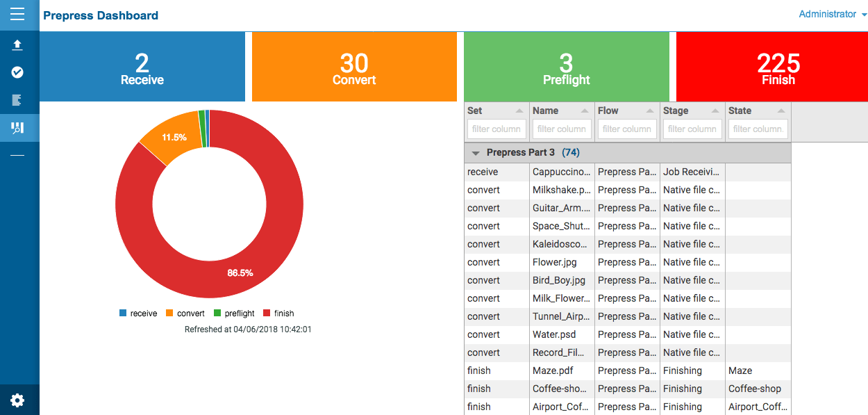Select the Bird_Boy.jpg name cell
868x415 pixels.
pos(562,280)
